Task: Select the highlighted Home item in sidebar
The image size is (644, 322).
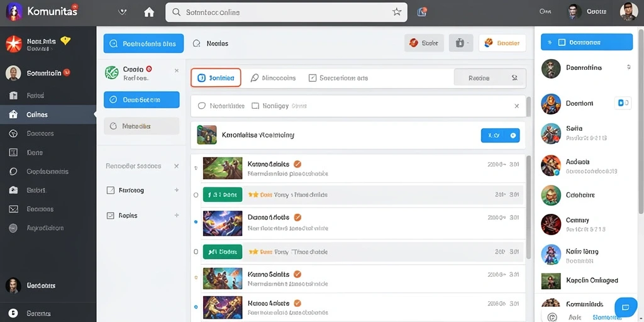Action: click(48, 114)
